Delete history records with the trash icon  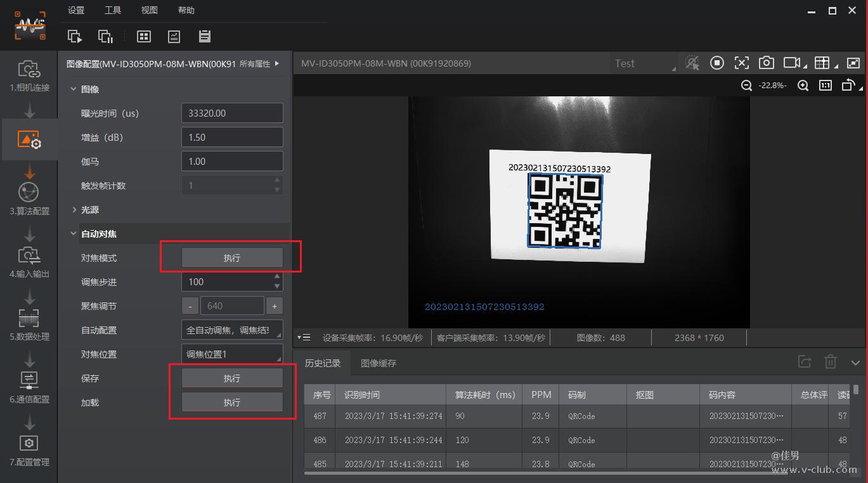[x=831, y=362]
